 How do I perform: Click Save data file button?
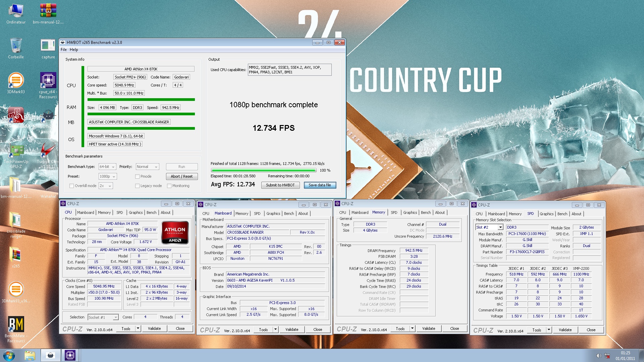point(320,185)
